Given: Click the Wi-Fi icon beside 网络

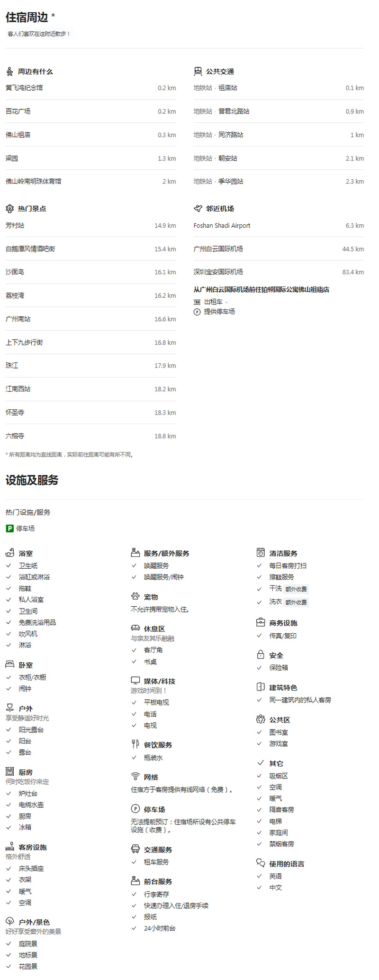Looking at the screenshot, I should click(135, 777).
